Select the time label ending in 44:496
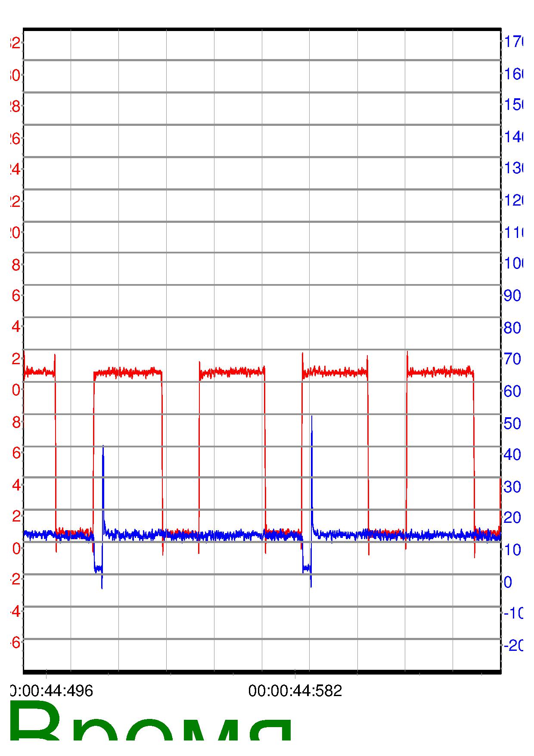The height and width of the screenshot is (756, 534). click(52, 691)
